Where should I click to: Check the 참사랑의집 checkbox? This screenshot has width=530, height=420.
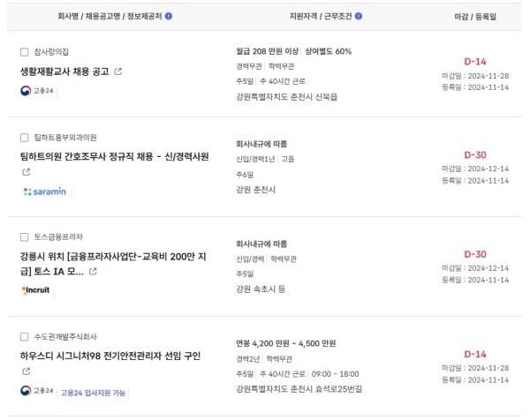25,52
